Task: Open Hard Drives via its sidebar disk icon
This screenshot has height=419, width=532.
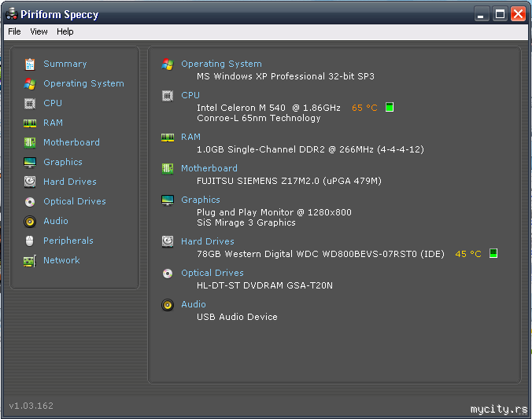Action: pos(30,182)
